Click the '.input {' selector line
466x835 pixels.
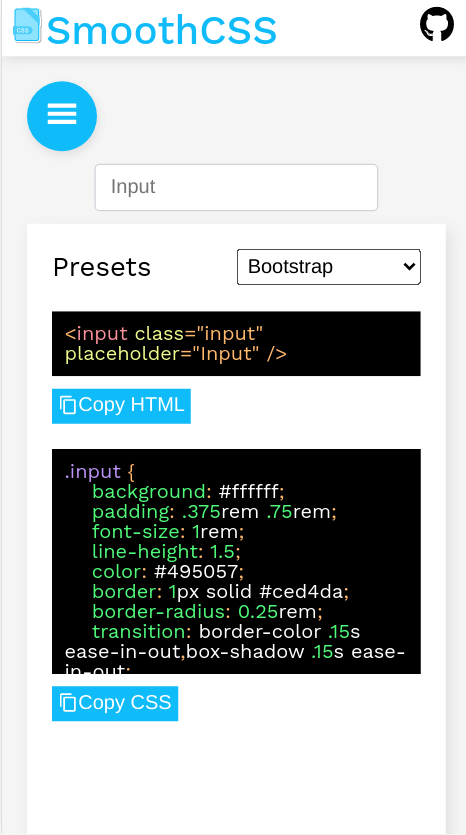pyautogui.click(x=100, y=472)
